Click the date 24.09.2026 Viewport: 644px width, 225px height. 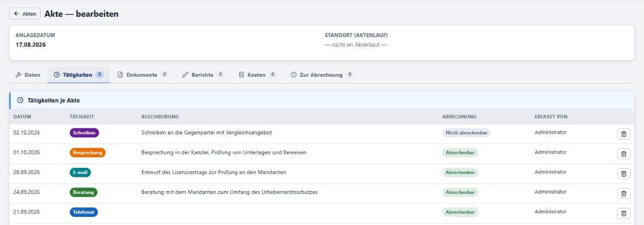(x=26, y=192)
